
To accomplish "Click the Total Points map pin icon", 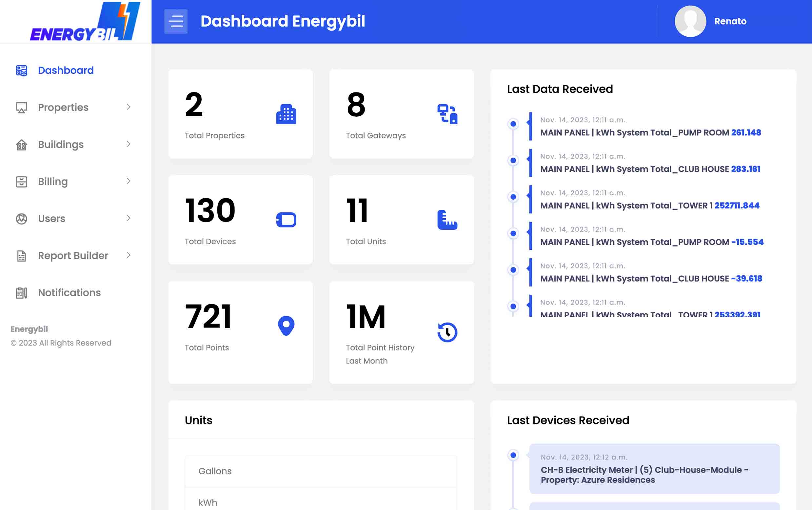I will 286,325.
